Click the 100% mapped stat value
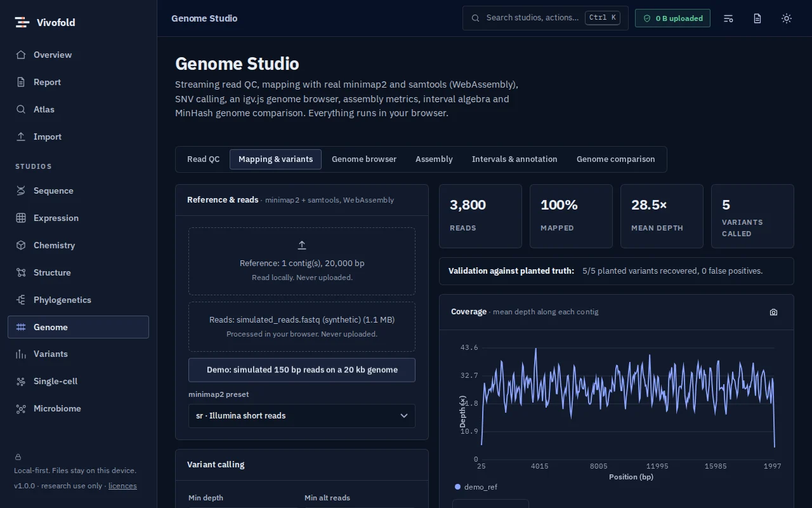Viewport: 812px width, 508px height. (559, 205)
